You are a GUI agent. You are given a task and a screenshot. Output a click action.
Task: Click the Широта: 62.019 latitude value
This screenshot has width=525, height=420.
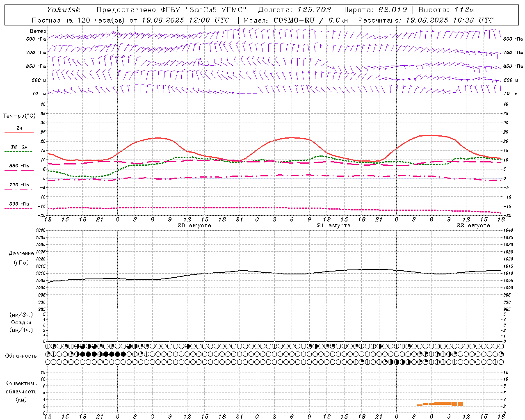click(x=374, y=10)
